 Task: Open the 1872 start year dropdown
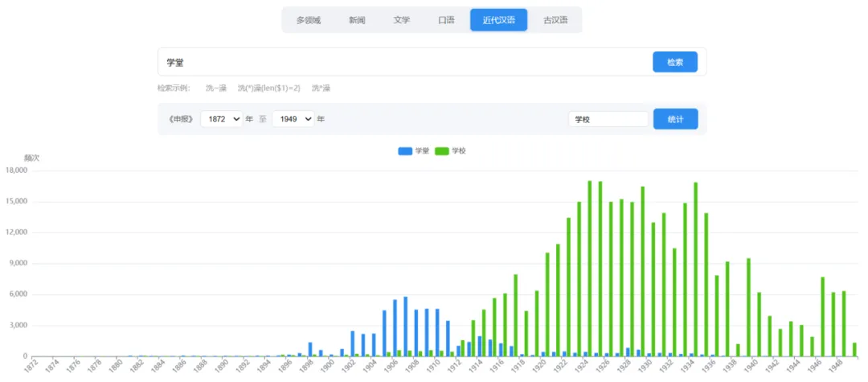click(x=222, y=119)
